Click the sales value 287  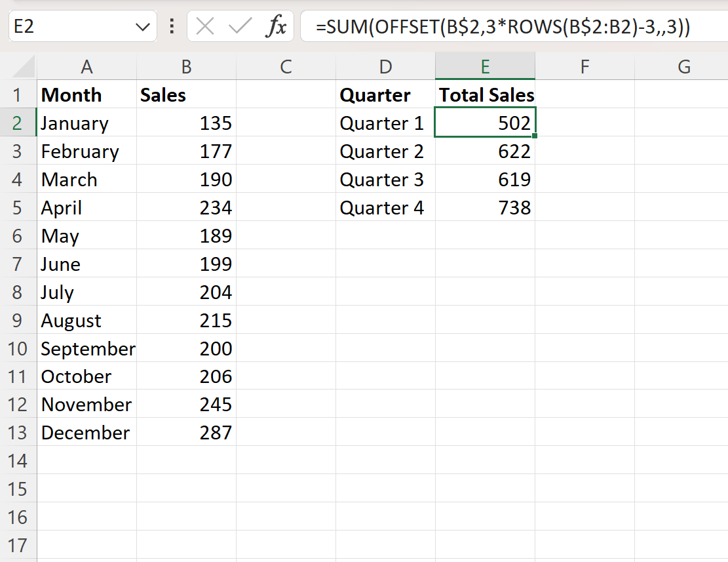coord(186,433)
